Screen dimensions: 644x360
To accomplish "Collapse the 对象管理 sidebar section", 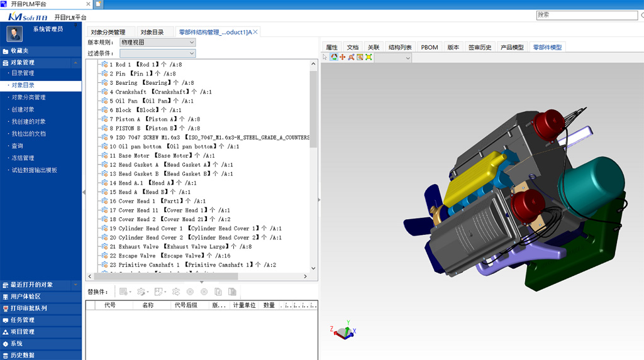I will (x=76, y=63).
